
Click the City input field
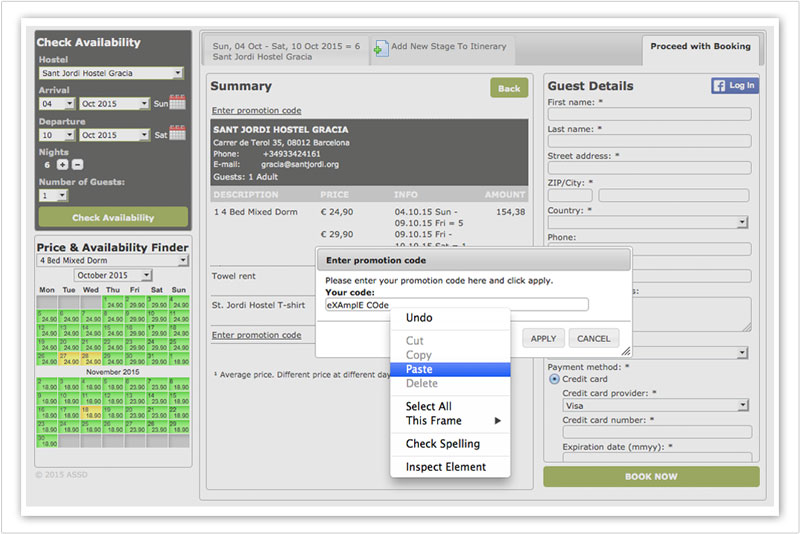(x=673, y=195)
